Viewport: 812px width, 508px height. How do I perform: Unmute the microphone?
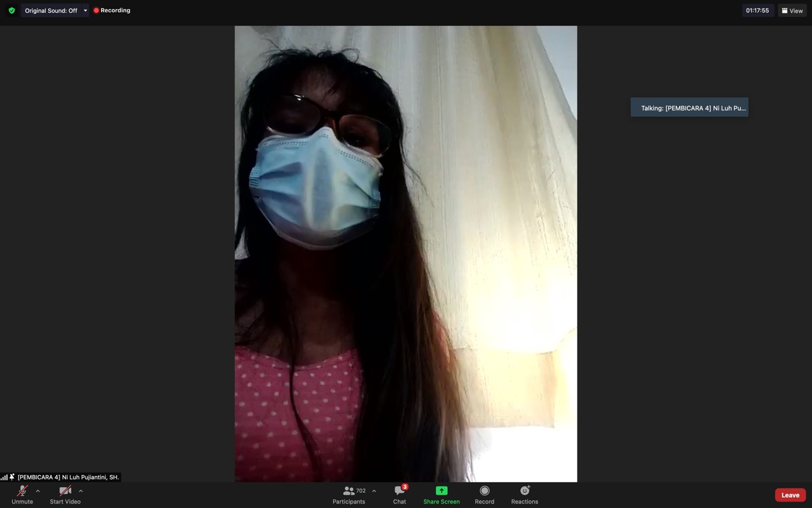pos(22,495)
